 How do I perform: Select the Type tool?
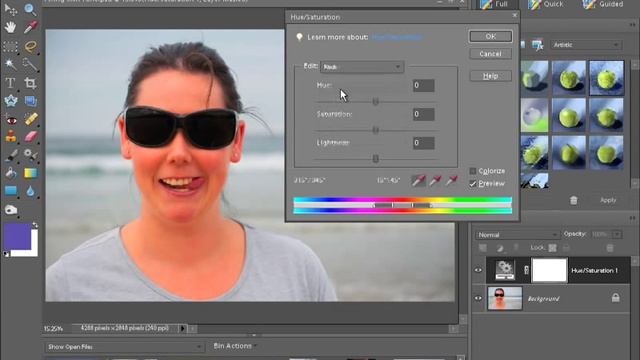click(x=10, y=83)
